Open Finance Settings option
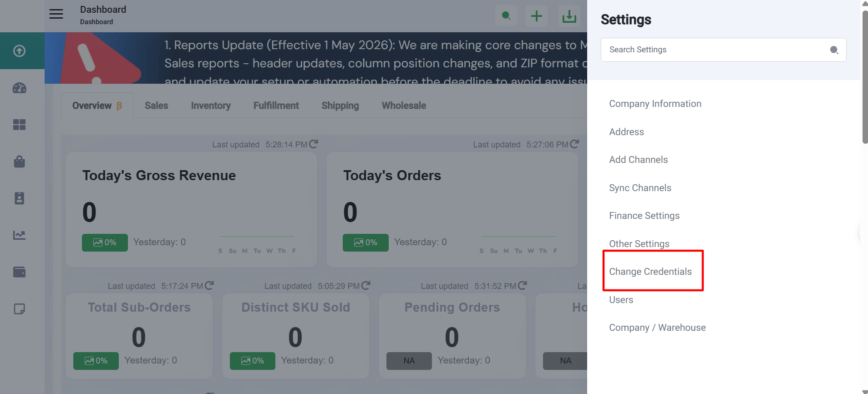 click(x=644, y=216)
